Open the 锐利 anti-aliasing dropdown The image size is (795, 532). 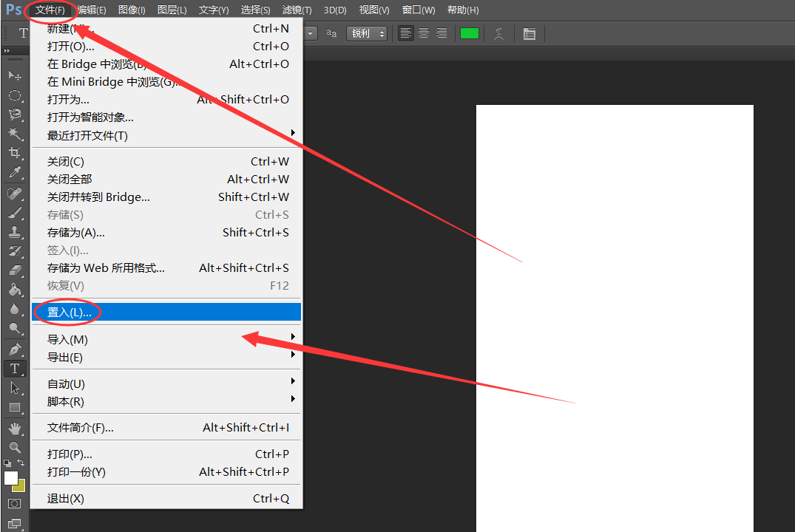click(367, 33)
